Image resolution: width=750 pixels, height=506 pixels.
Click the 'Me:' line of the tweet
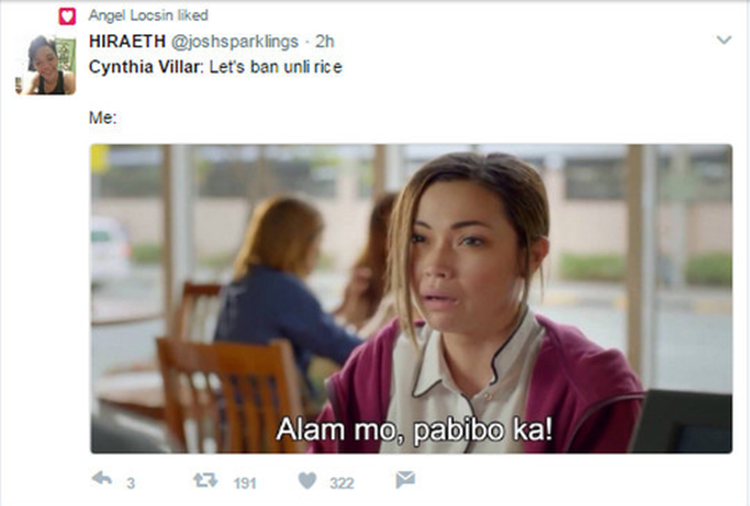pos(102,117)
